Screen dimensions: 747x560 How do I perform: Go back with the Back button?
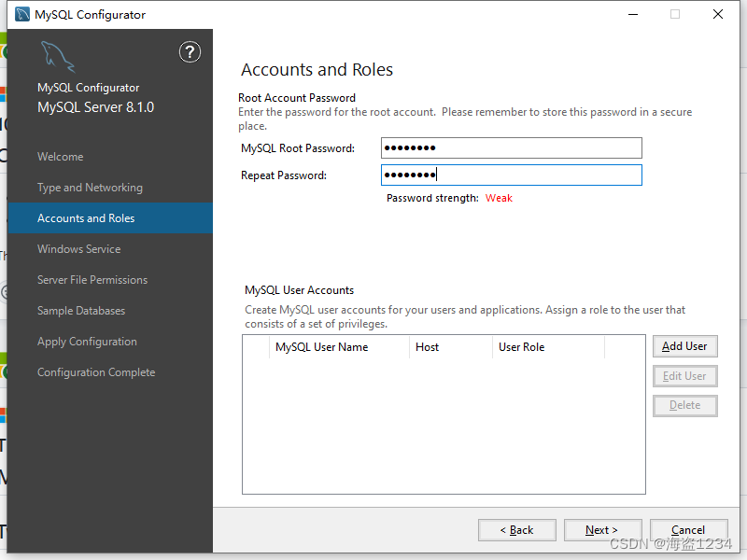[x=517, y=530]
